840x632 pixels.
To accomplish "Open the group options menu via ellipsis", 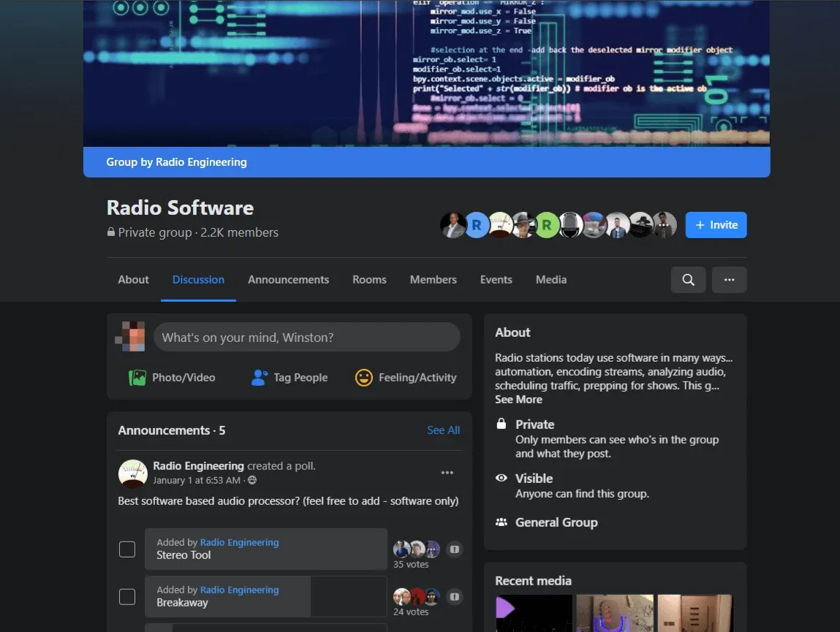I will click(x=729, y=279).
